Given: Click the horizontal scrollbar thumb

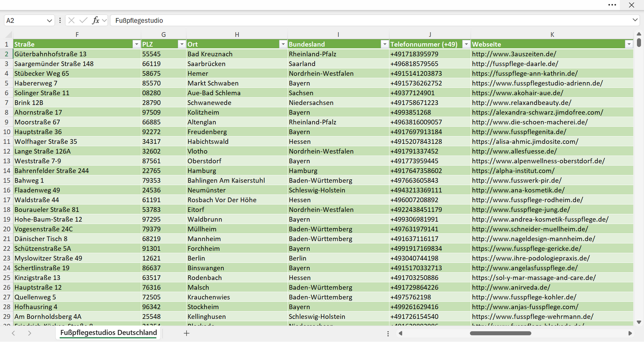Looking at the screenshot, I should click(x=500, y=333).
